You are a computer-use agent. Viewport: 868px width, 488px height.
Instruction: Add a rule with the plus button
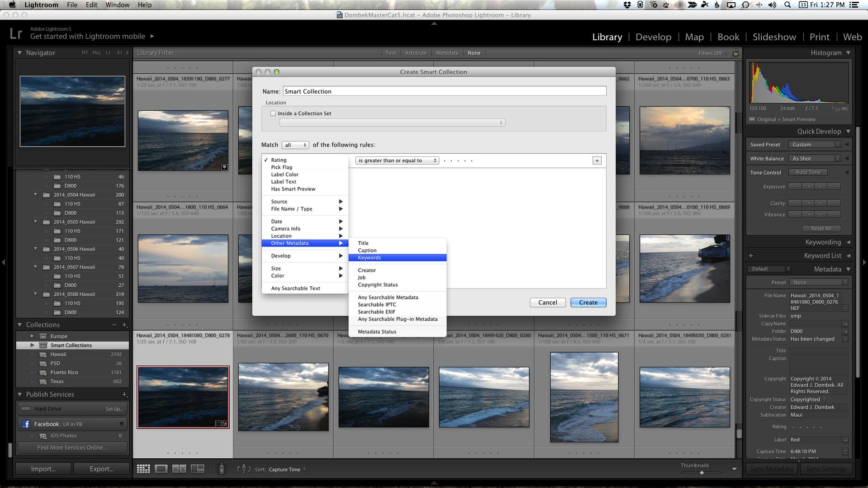[x=597, y=161]
